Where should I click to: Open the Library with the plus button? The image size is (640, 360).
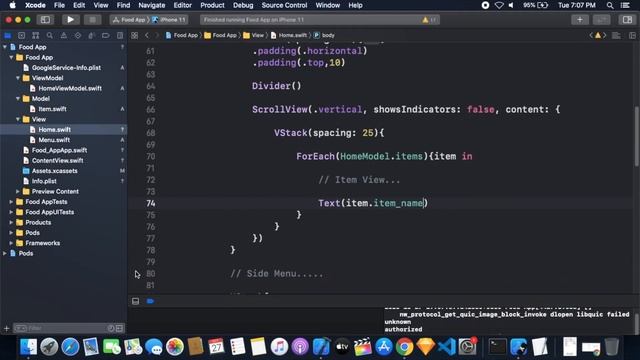(580, 20)
